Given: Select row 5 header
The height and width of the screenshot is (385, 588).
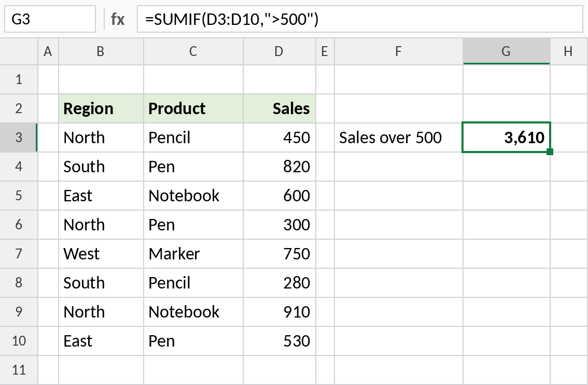Looking at the screenshot, I should point(19,196).
